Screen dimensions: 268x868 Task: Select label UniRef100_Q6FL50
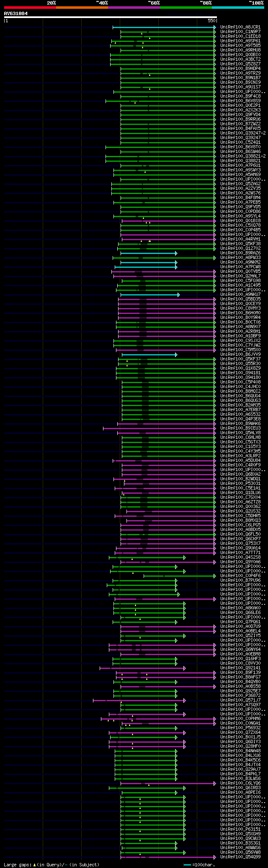pyautogui.click(x=240, y=534)
